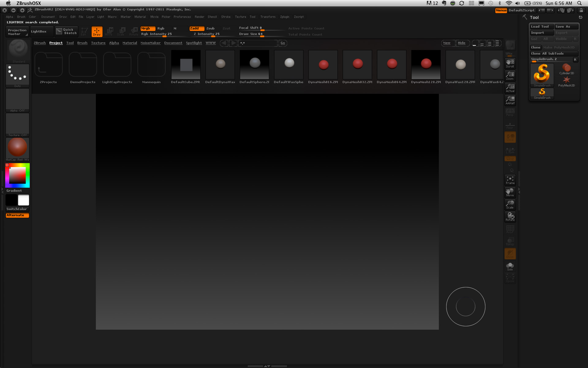
Task: Go to previous LightBox page arrow
Action: pos(224,43)
